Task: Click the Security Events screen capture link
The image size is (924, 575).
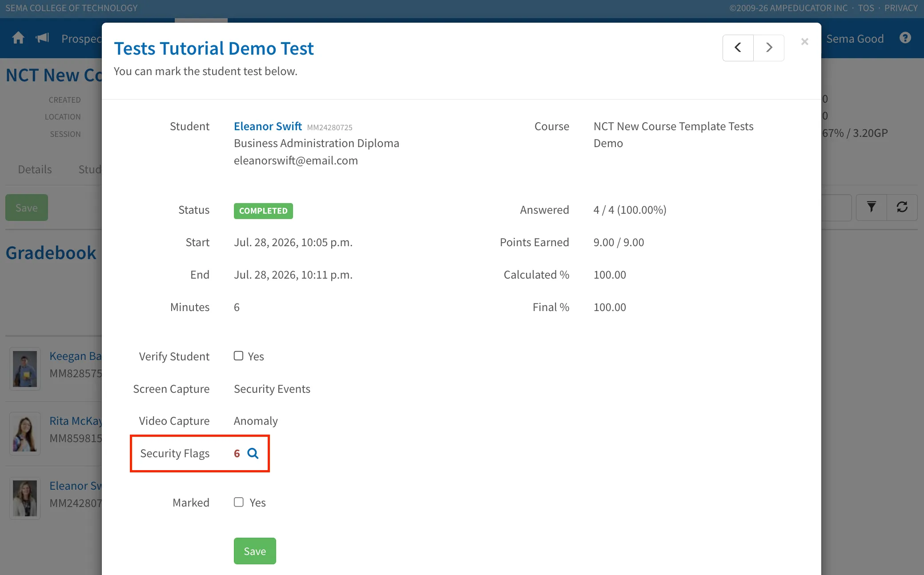Action: pos(272,389)
